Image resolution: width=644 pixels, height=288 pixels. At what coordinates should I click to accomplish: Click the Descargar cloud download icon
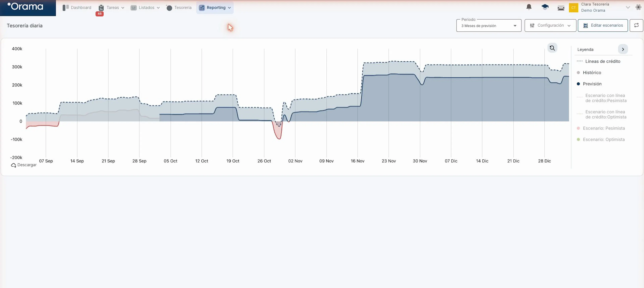(x=13, y=165)
